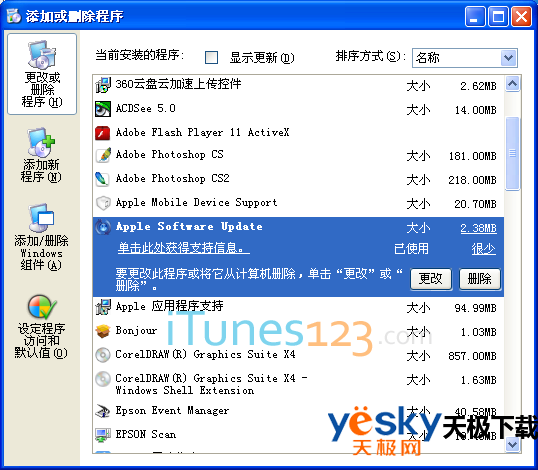Toggle the 显示更新 checkbox
Screen dimensions: 538x470
click(211, 57)
